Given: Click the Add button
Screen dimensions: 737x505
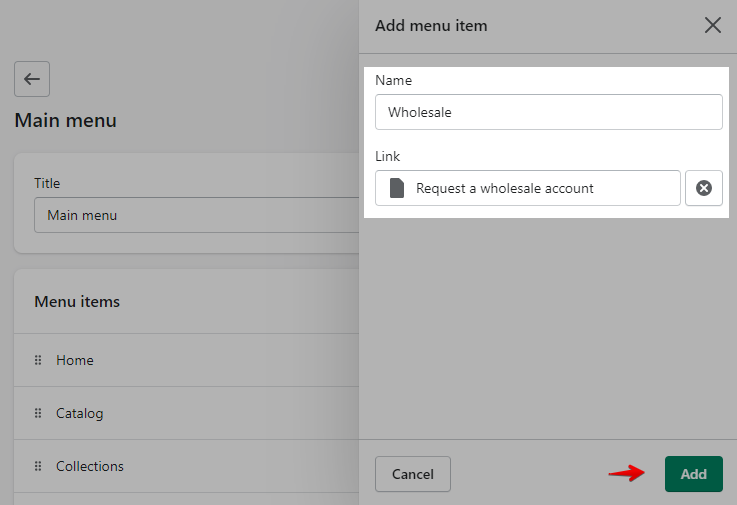Looking at the screenshot, I should click(694, 474).
